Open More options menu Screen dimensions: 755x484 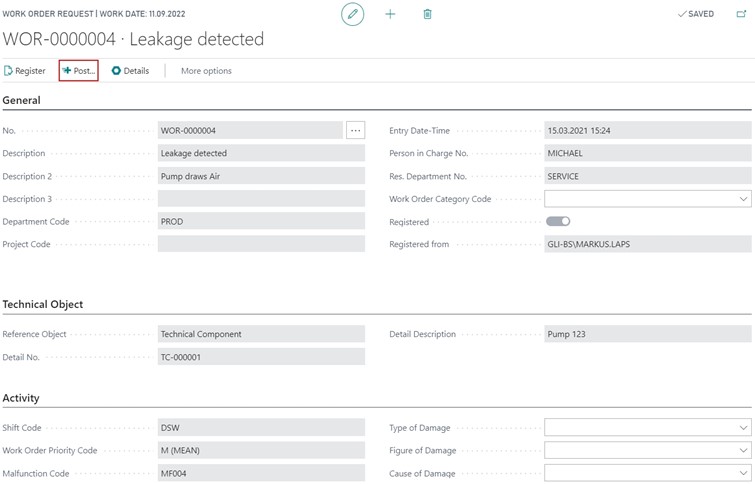[206, 71]
